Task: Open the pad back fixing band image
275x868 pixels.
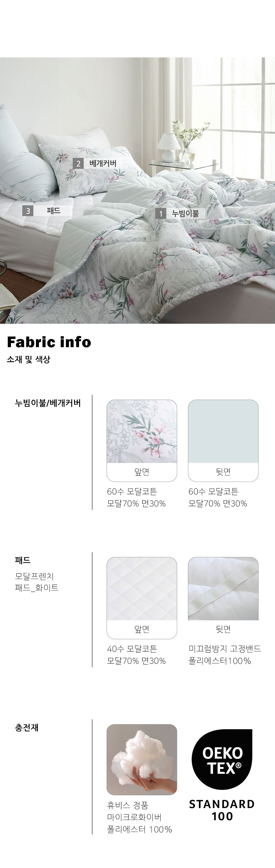Action: (x=223, y=589)
